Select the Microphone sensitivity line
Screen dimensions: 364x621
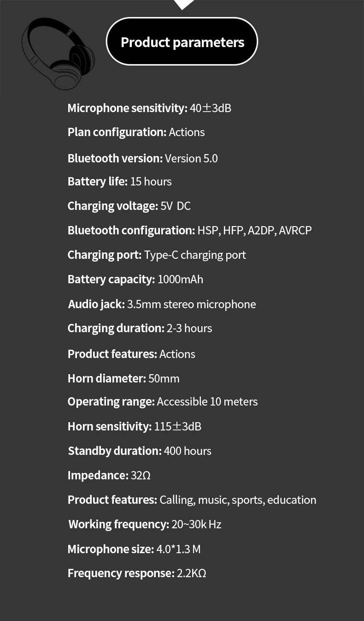[149, 108]
